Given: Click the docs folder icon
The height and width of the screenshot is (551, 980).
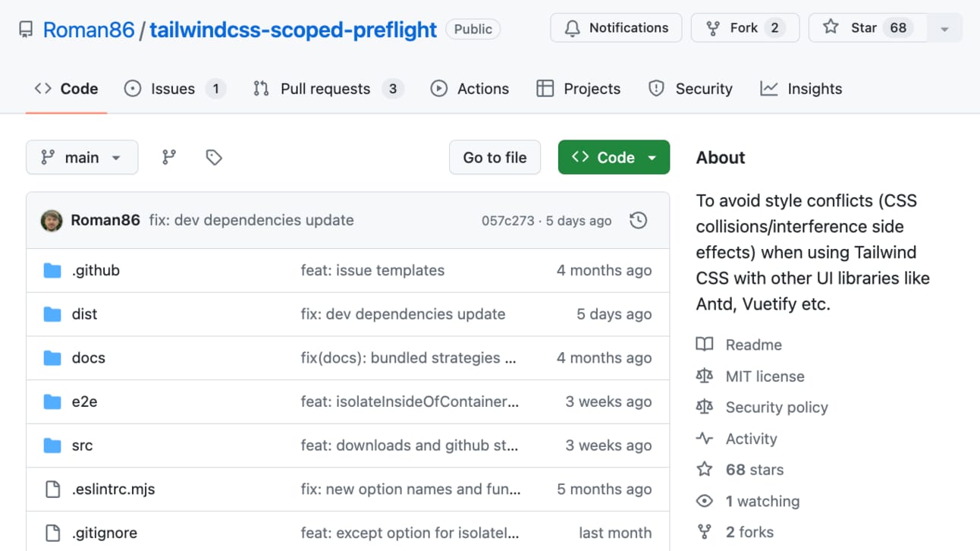Looking at the screenshot, I should 52,358.
